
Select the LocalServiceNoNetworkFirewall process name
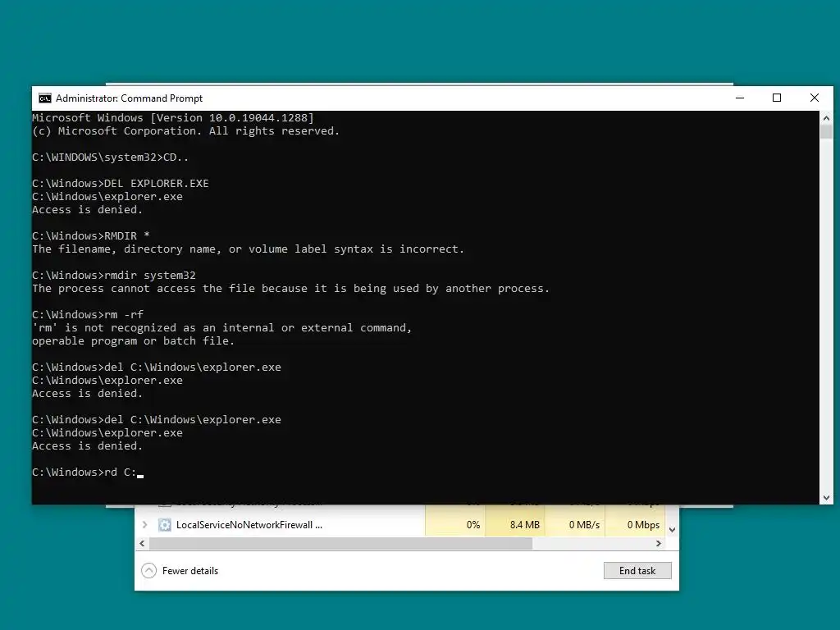[x=249, y=525]
